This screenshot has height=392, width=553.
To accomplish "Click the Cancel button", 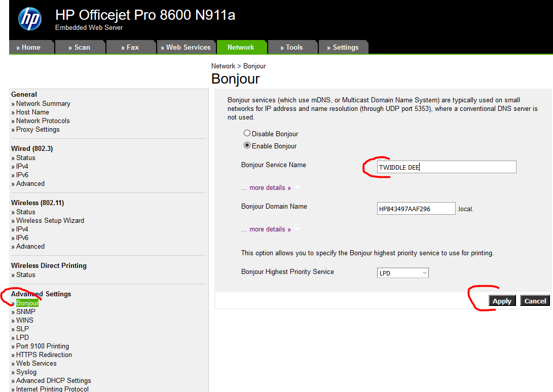I will pyautogui.click(x=535, y=301).
